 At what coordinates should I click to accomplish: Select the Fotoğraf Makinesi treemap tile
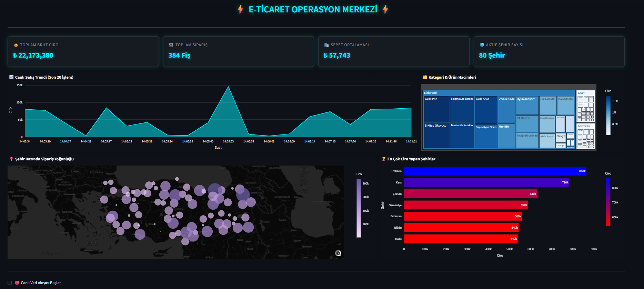pos(527,141)
